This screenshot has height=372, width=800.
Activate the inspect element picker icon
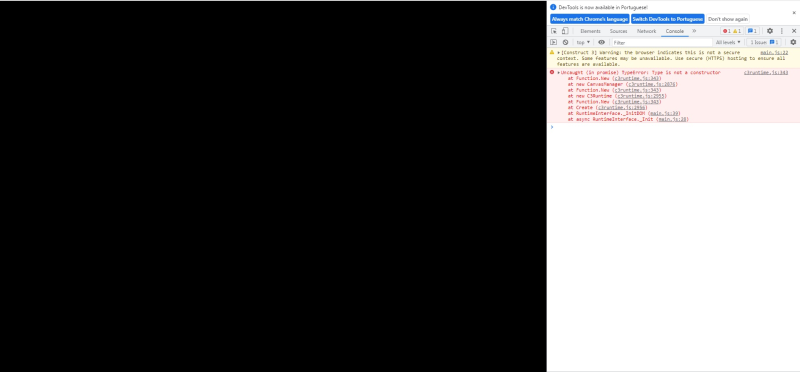554,31
